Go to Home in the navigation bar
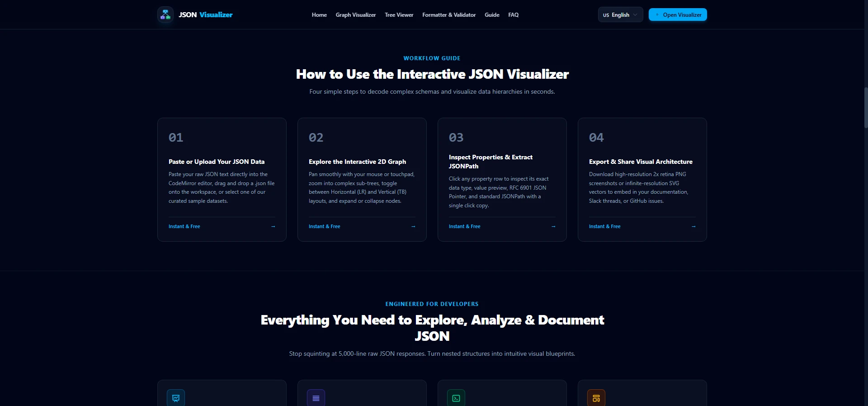This screenshot has height=406, width=868. [x=319, y=15]
